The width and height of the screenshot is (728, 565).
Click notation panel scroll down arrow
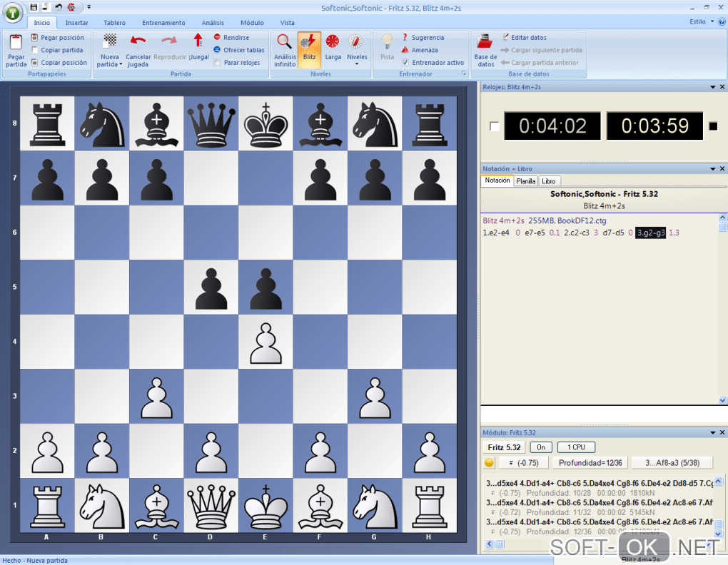click(x=722, y=400)
